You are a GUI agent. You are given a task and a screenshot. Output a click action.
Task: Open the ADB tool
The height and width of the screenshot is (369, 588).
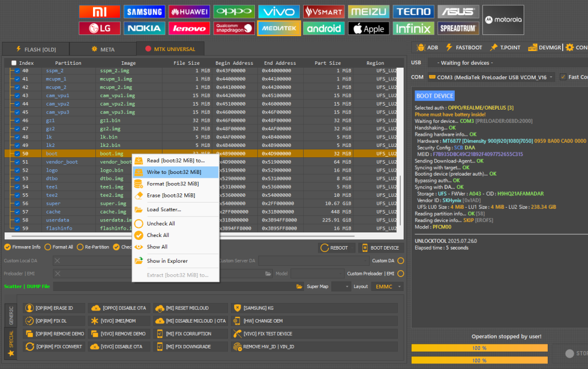click(427, 48)
